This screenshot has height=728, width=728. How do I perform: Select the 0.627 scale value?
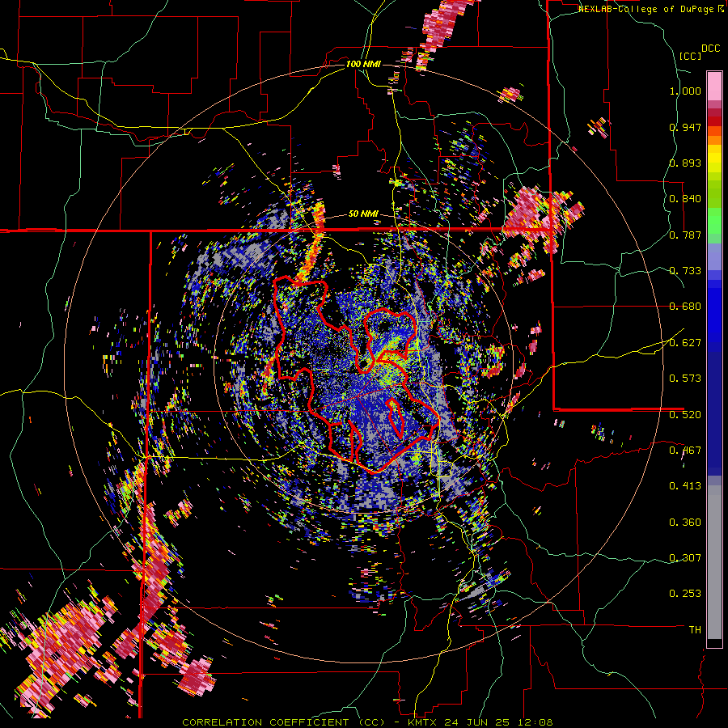point(685,343)
